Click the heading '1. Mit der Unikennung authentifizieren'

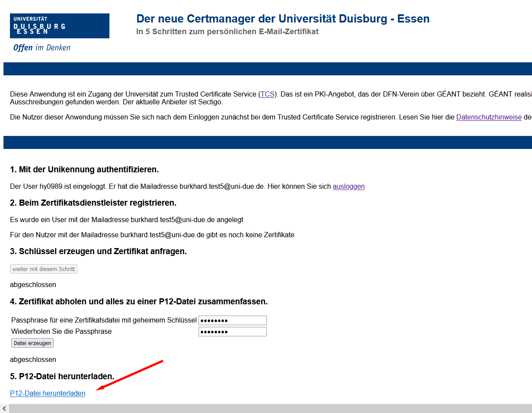pos(84,169)
